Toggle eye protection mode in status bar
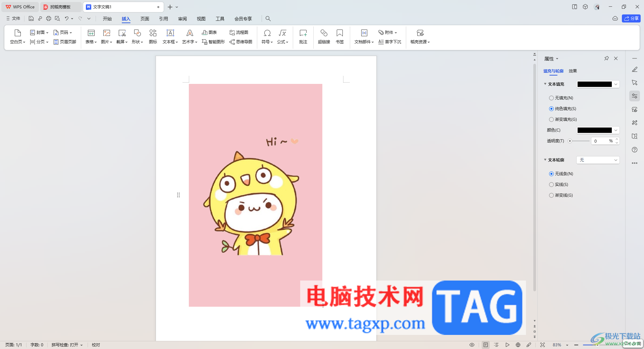 coord(472,345)
